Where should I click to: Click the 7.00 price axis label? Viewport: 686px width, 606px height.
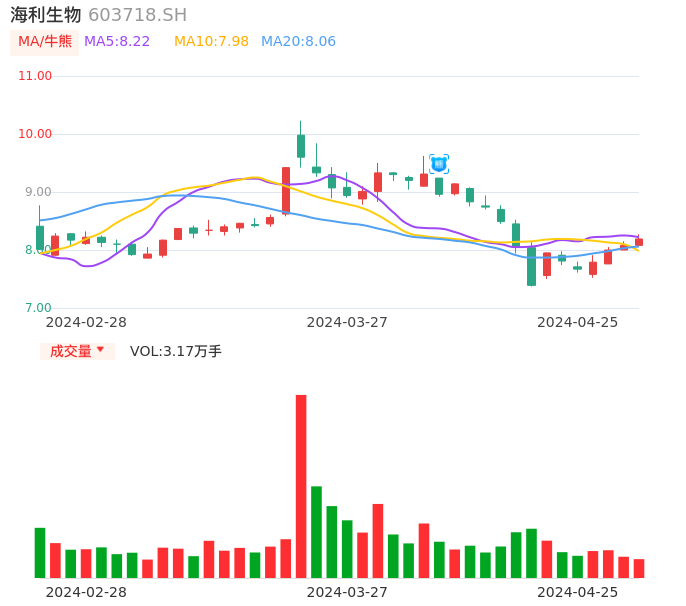click(36, 308)
